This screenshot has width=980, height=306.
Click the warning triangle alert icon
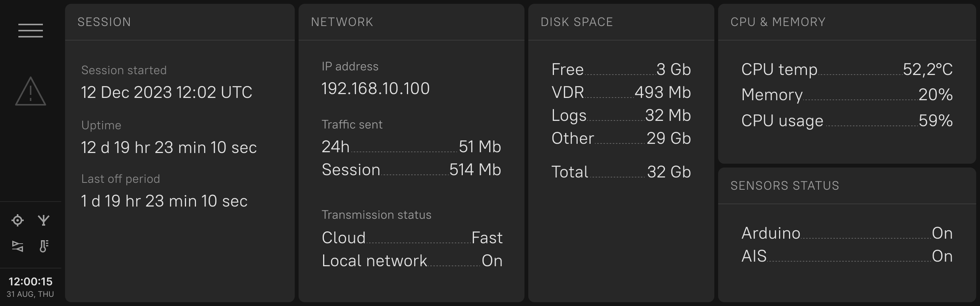click(31, 91)
